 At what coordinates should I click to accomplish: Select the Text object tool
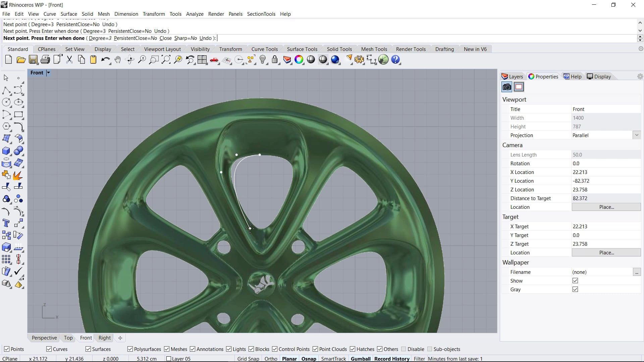[6, 223]
